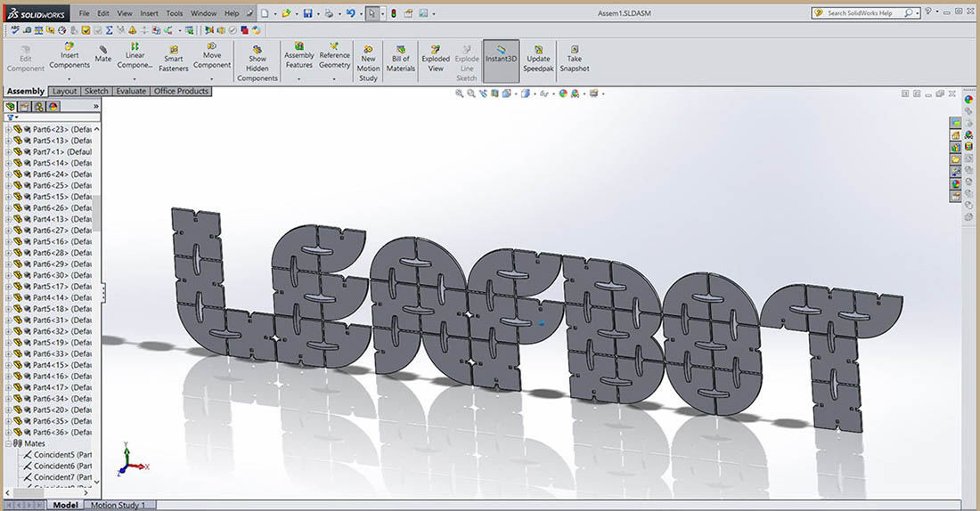Image resolution: width=980 pixels, height=511 pixels.
Task: Open Assembly Features dropdown arrow
Action: (x=298, y=79)
